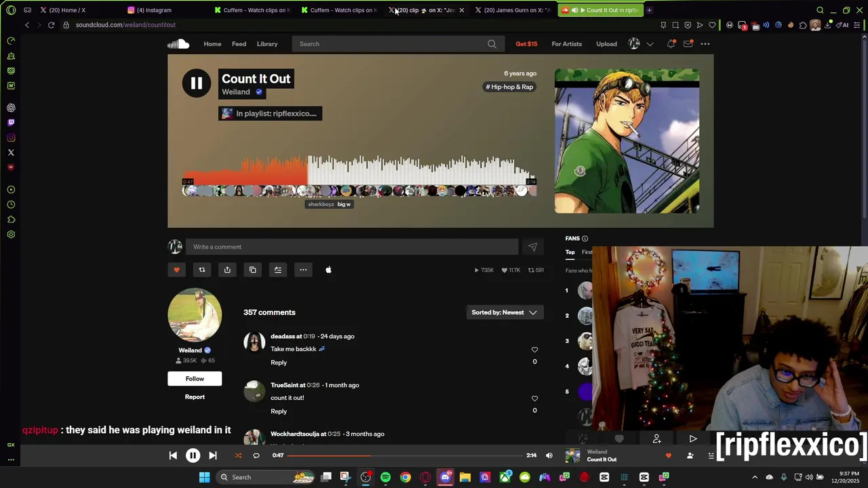Screen dimensions: 868x488
Task: Like the track with the heart button below the waveform
Action: click(176, 270)
